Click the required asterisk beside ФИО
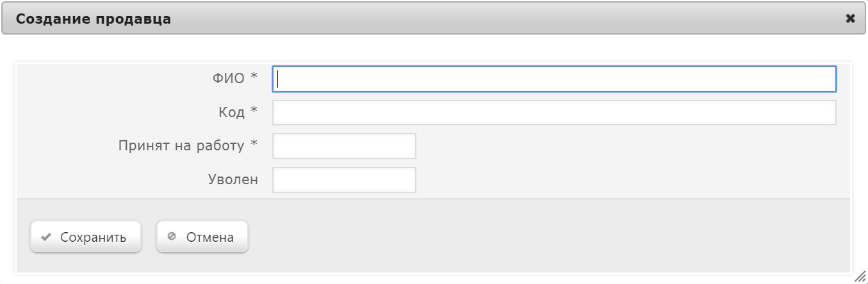The width and height of the screenshot is (868, 284). (254, 77)
